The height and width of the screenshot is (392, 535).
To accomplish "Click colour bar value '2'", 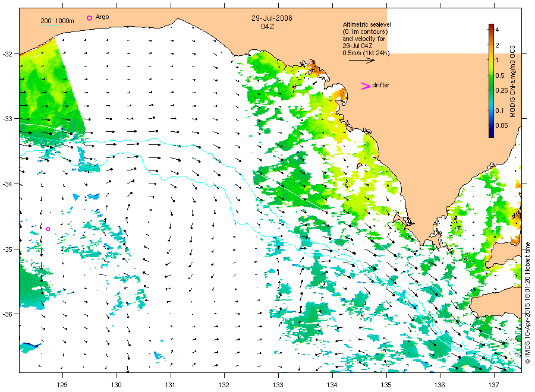I will point(497,45).
